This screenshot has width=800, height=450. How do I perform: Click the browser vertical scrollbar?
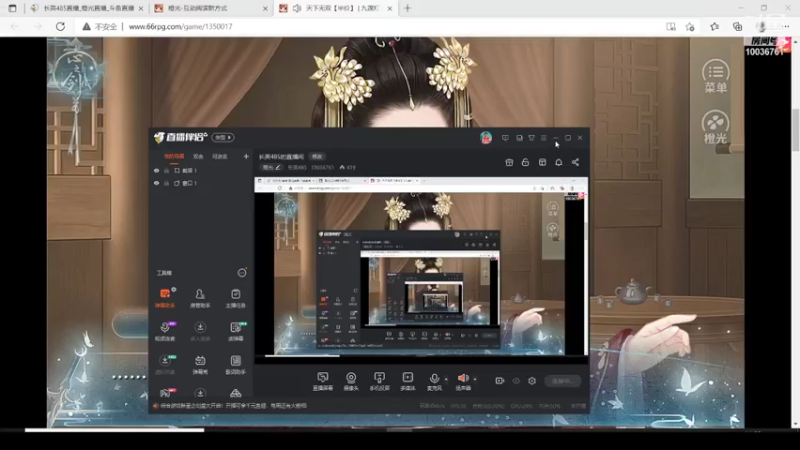coord(796,130)
